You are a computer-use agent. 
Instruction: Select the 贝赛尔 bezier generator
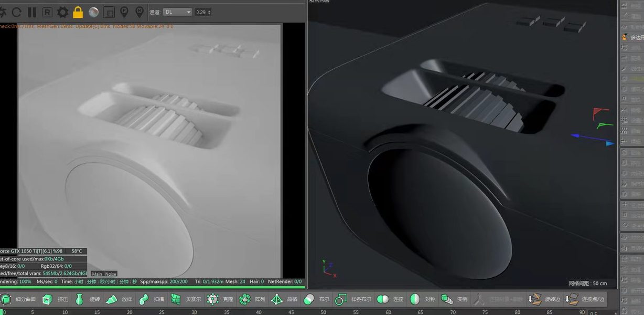pyautogui.click(x=186, y=299)
